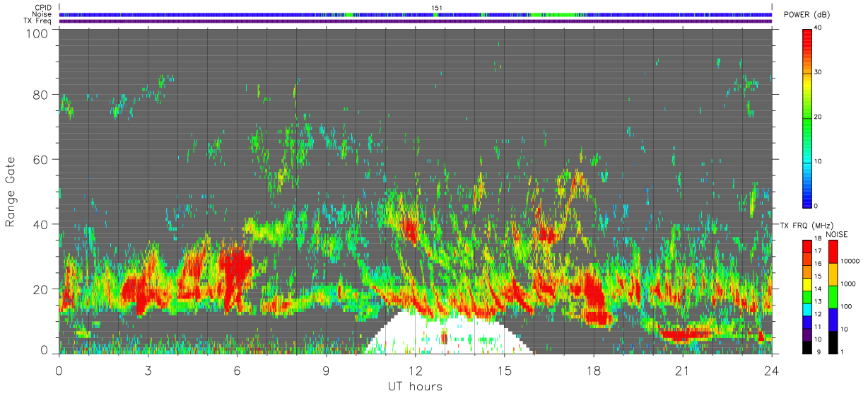Screen dimensions: 868x401
Task: Click the TX Freq row label
Action: (x=37, y=21)
